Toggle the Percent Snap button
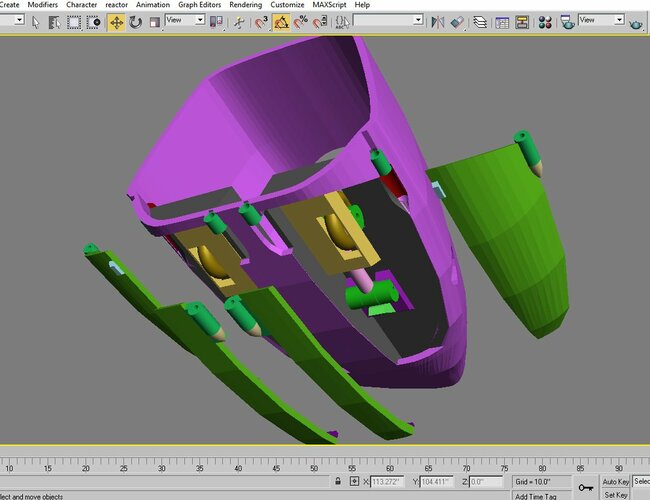This screenshot has width=650, height=500. [301, 22]
